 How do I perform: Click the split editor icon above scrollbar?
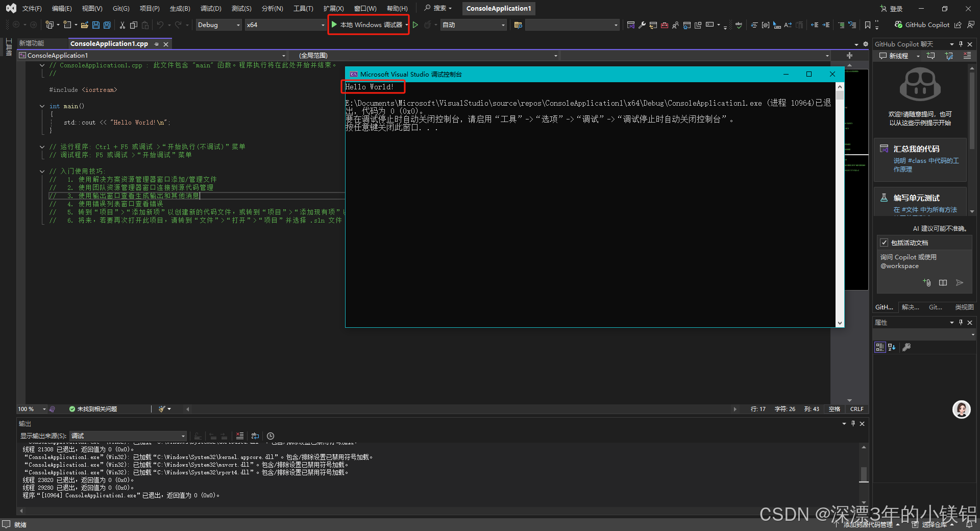849,55
